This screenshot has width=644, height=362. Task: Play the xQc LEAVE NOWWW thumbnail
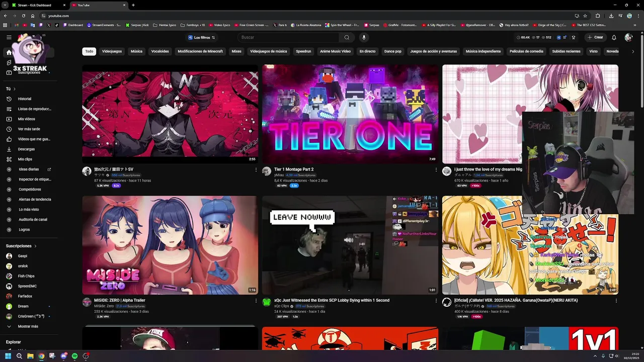point(350,245)
